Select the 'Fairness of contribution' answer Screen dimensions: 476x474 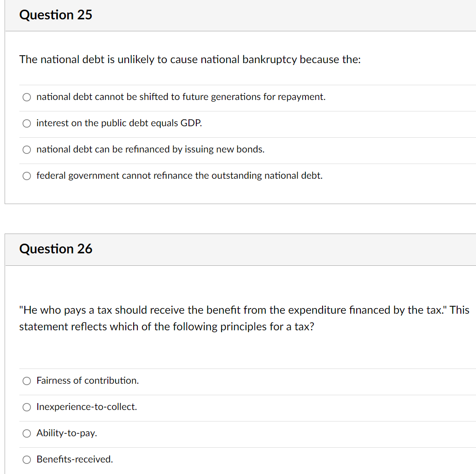[26, 381]
